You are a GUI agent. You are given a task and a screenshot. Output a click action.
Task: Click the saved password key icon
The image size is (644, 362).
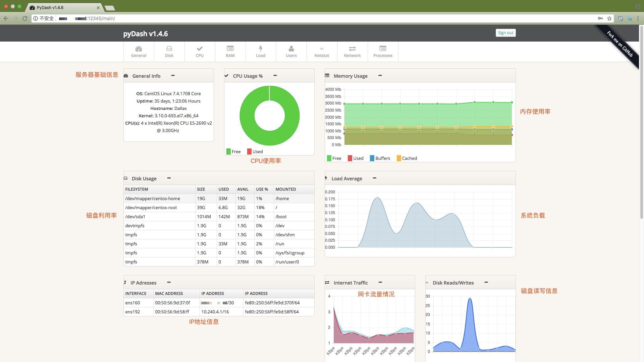point(600,18)
